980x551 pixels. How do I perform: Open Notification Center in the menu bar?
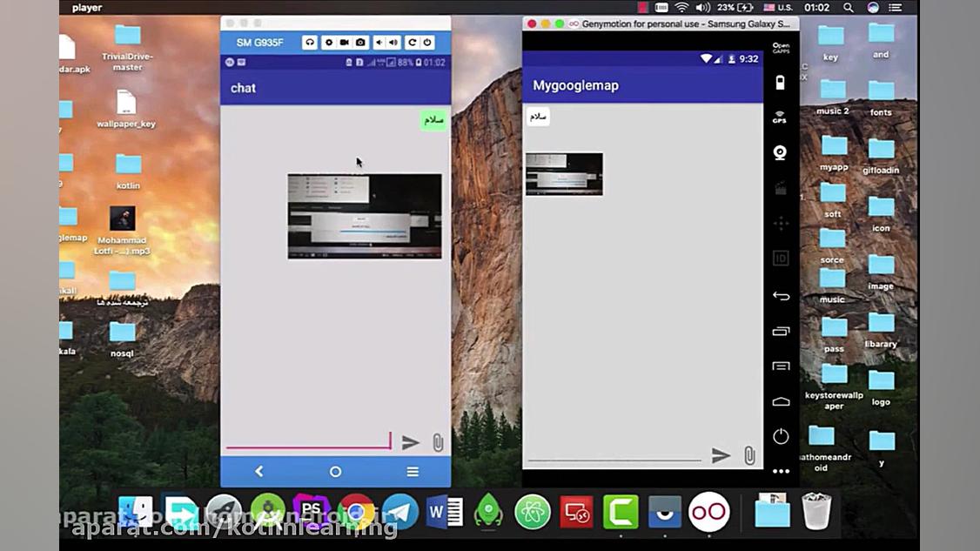(896, 8)
